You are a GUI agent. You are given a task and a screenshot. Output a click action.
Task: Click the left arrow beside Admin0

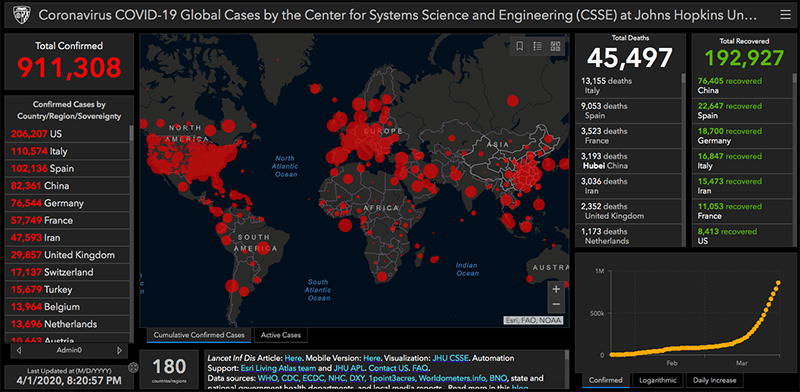tap(19, 351)
